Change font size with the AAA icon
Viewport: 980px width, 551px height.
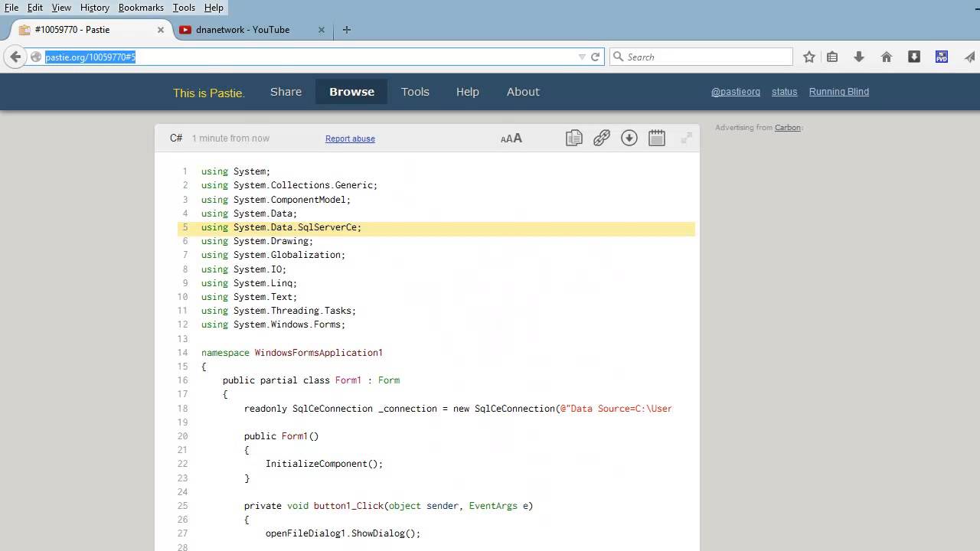point(511,139)
